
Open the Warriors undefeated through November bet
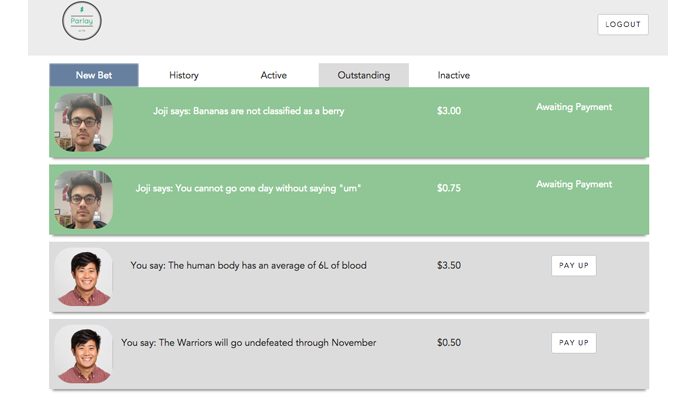point(248,343)
